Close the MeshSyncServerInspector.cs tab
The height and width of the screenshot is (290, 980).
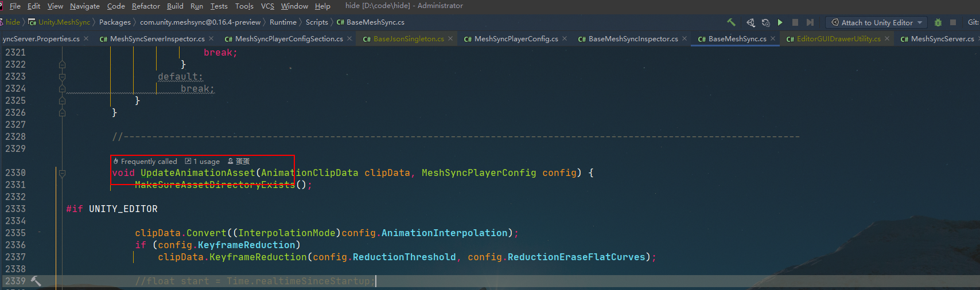(x=211, y=38)
